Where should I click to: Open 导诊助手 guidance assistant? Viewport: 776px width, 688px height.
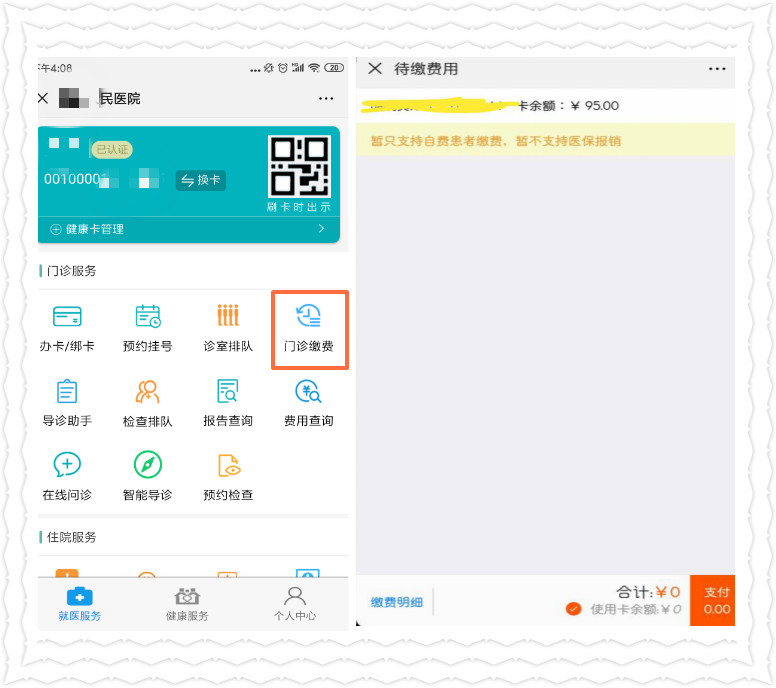pyautogui.click(x=68, y=402)
